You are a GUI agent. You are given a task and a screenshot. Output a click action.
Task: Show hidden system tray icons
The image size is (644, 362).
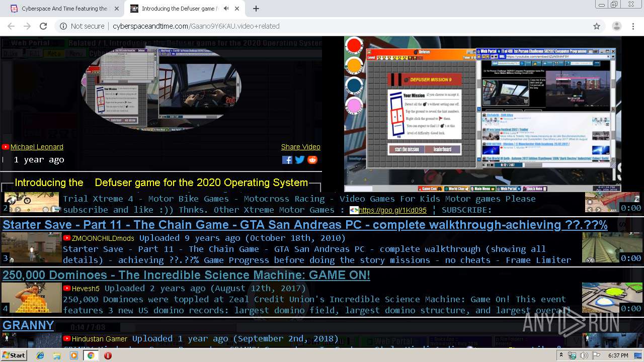(561, 355)
